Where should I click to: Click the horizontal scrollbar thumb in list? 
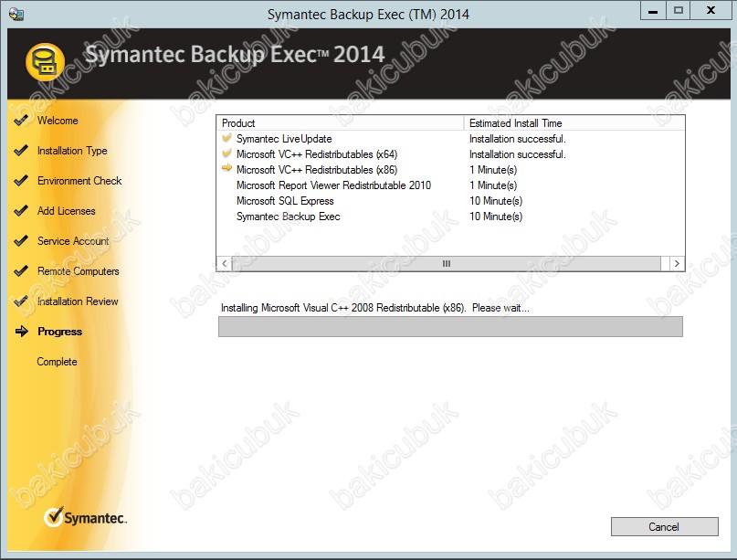(446, 263)
